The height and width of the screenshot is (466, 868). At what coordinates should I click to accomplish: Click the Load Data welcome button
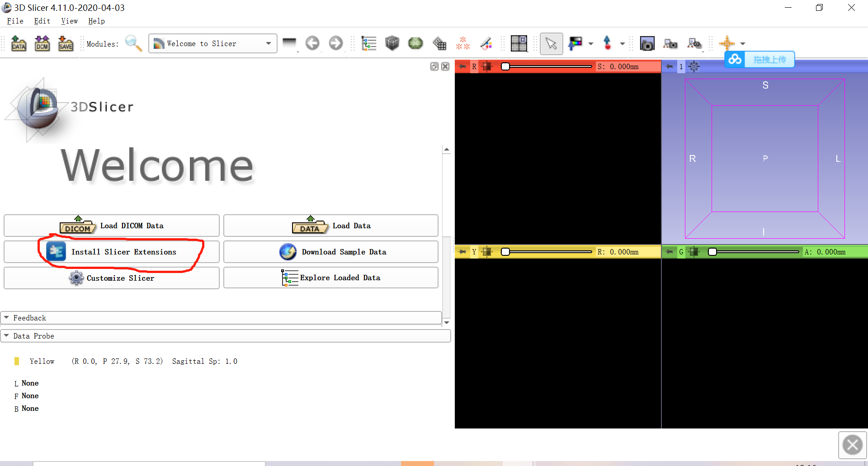tap(331, 226)
